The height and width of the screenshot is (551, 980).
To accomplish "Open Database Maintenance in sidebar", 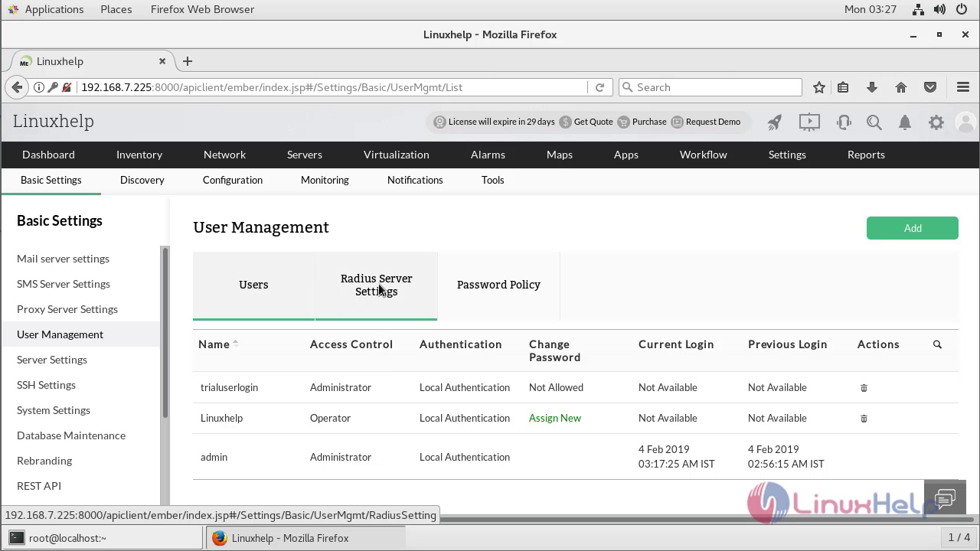I will click(71, 435).
